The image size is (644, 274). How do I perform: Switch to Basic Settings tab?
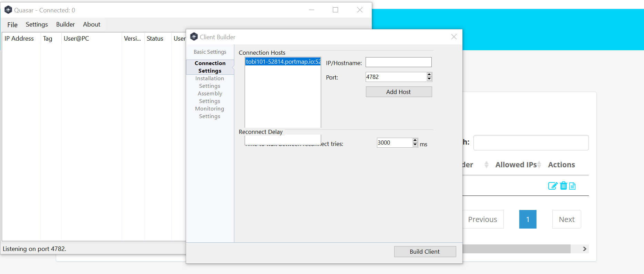210,52
